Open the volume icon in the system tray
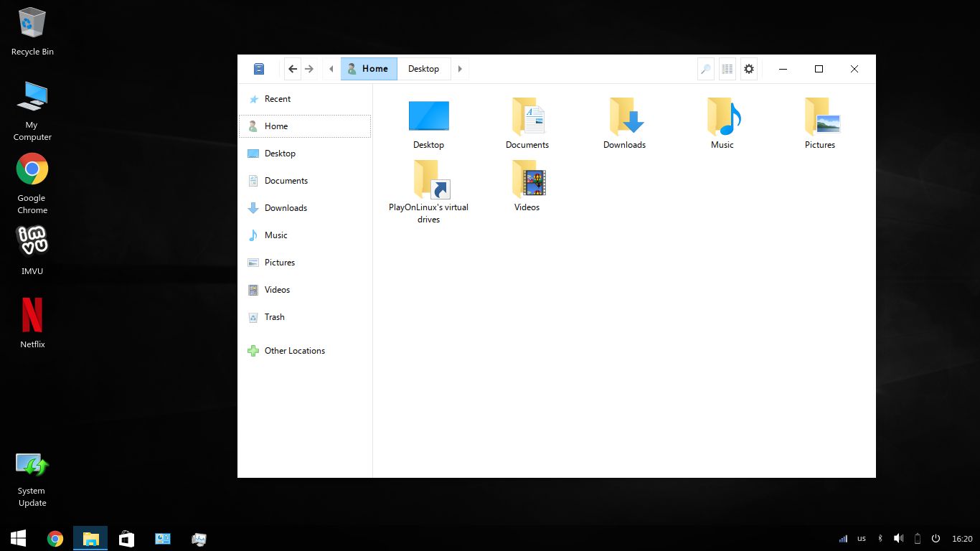The image size is (980, 551). 897,538
